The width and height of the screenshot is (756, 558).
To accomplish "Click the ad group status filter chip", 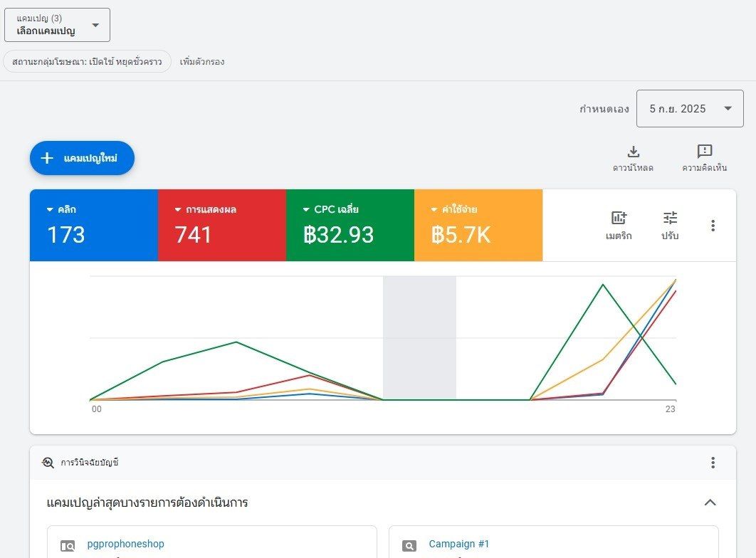I will point(88,62).
